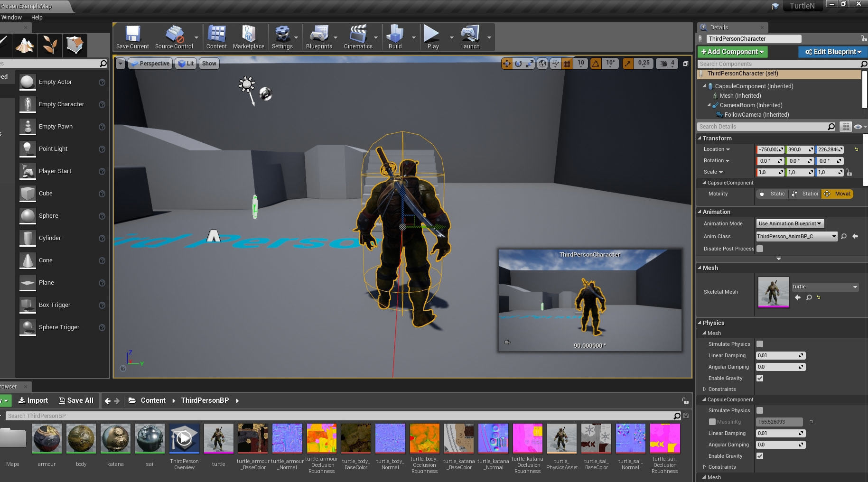Open the Window menu
The width and height of the screenshot is (868, 482).
click(x=11, y=18)
